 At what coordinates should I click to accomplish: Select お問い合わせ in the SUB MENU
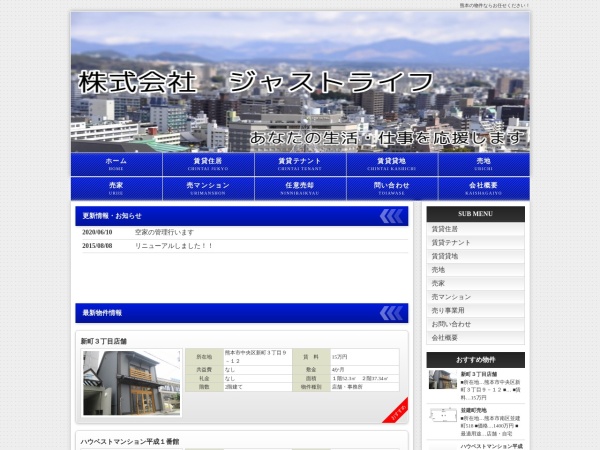pos(475,324)
